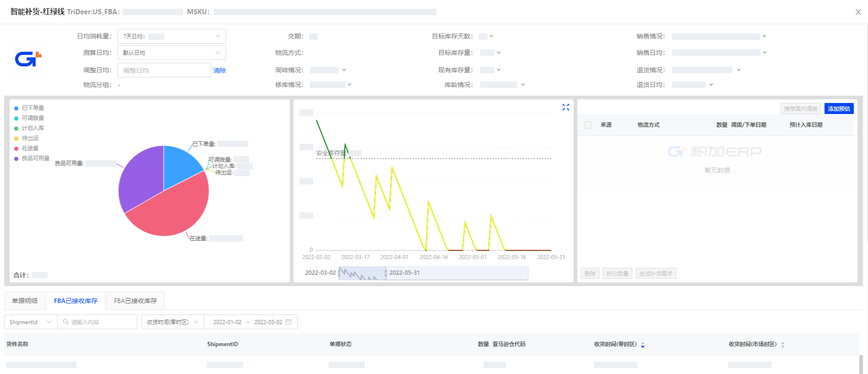Toggle 已下单量 legend item
Viewport: 868px width, 374px height.
[29, 108]
